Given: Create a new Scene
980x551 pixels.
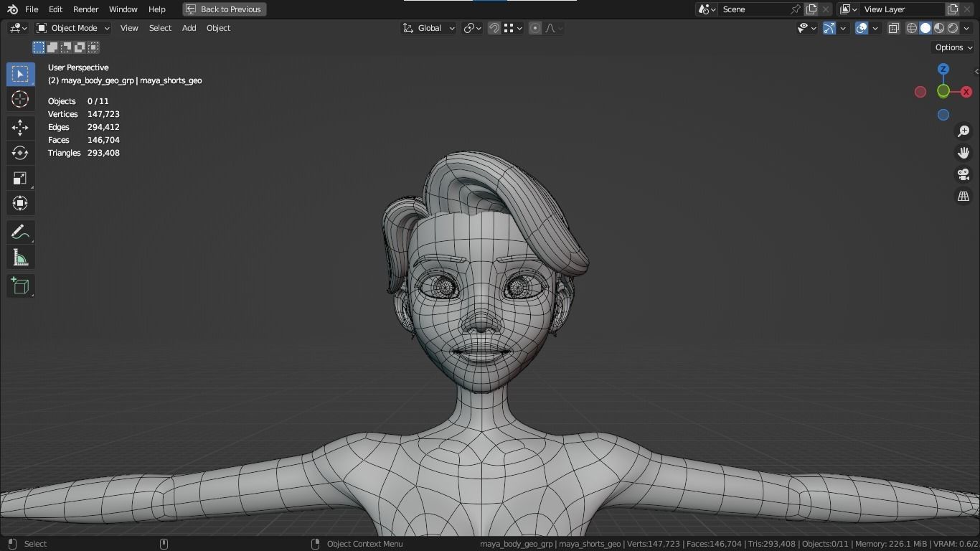Looking at the screenshot, I should pos(811,9).
